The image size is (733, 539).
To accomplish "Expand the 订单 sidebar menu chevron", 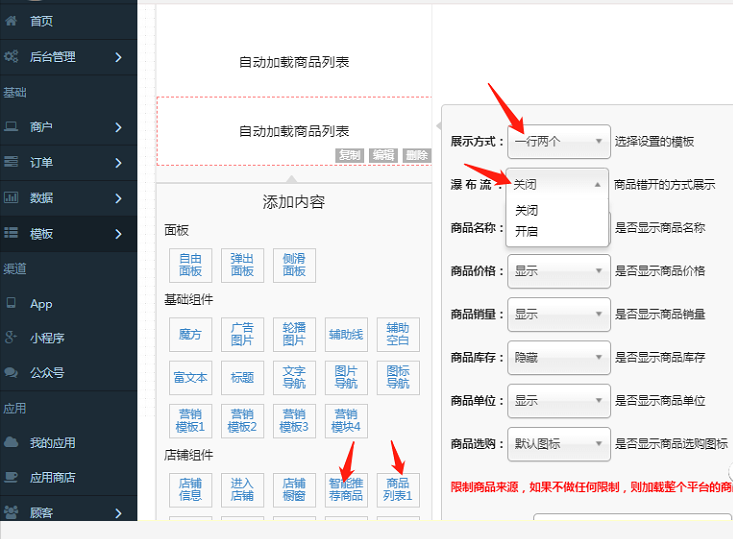I will [118, 163].
